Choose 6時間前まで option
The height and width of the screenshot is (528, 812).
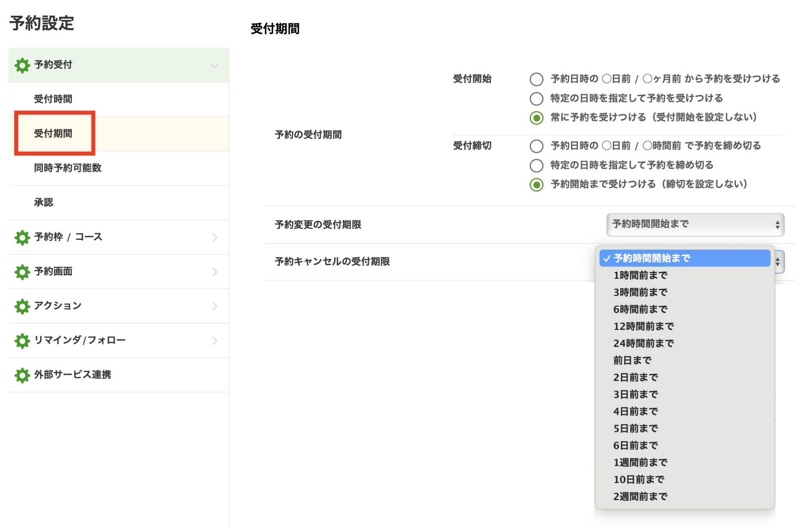coord(684,309)
